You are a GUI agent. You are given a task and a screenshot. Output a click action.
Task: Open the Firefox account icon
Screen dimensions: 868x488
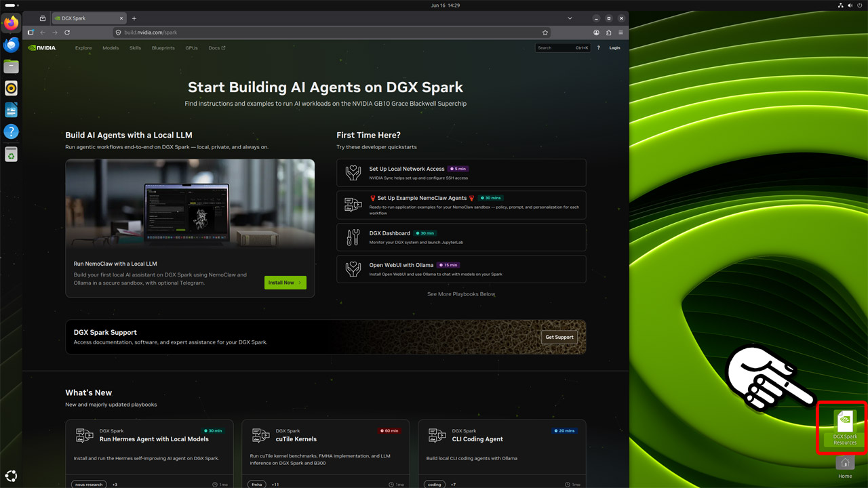[597, 33]
